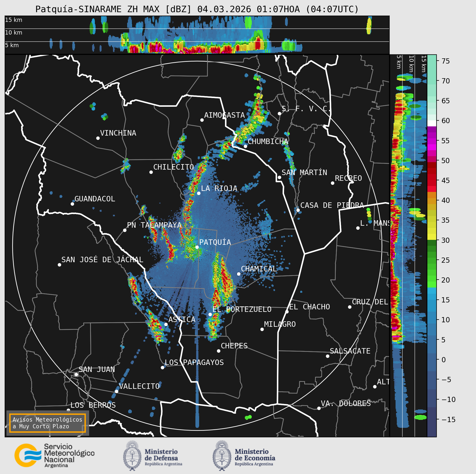This screenshot has width=476, height=474.
Task: Click the Villa Dolores marker dot
Action: click(x=319, y=408)
